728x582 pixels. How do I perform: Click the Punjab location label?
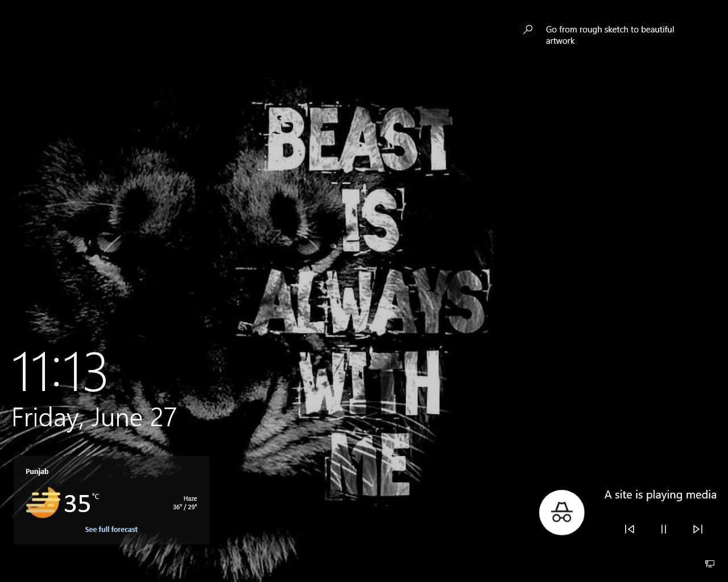click(x=37, y=471)
